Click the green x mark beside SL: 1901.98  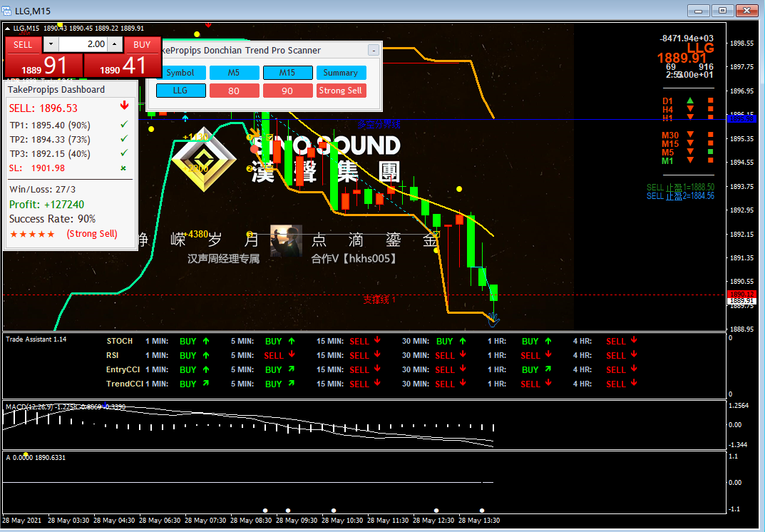tap(123, 168)
